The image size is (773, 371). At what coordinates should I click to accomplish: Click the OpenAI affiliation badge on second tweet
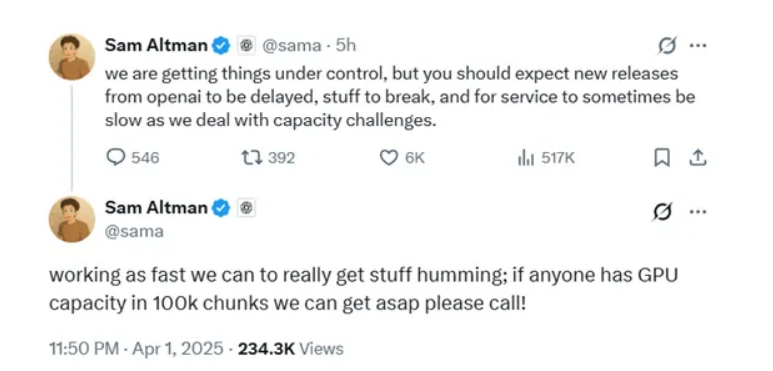pyautogui.click(x=247, y=208)
